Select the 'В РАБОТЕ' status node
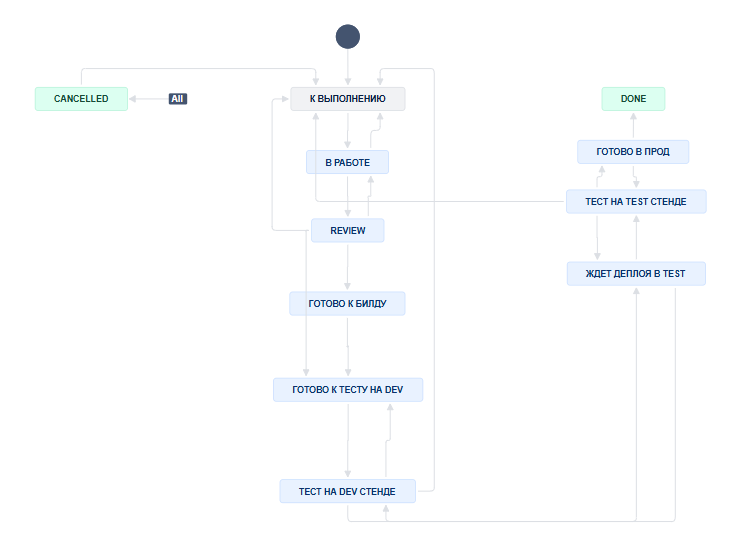This screenshot has height=553, width=751. pyautogui.click(x=348, y=162)
